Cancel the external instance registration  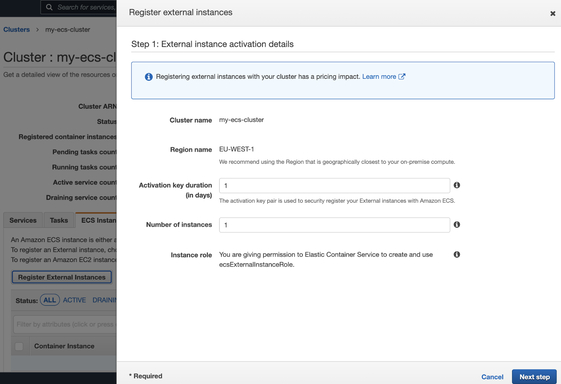click(x=492, y=377)
